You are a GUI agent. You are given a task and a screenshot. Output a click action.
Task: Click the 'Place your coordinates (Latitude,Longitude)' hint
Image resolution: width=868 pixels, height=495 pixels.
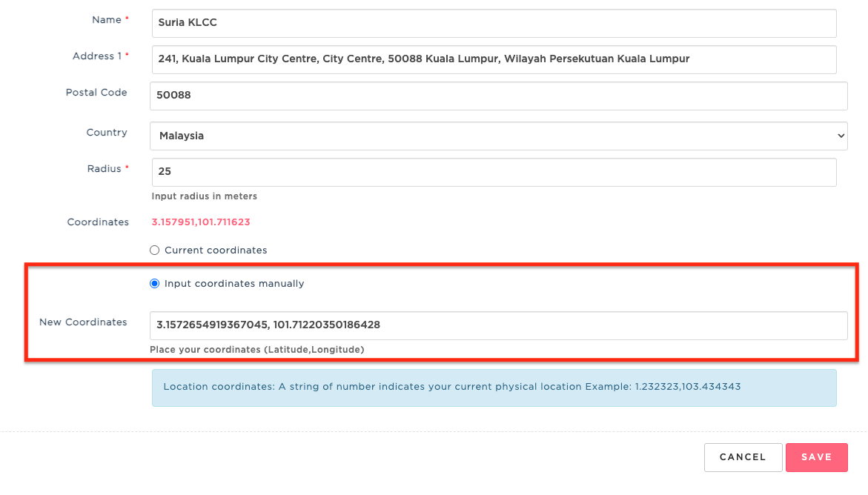(x=257, y=349)
